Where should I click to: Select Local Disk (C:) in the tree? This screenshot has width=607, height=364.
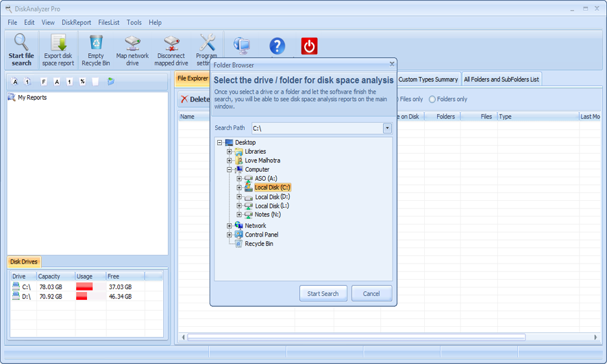(x=272, y=187)
